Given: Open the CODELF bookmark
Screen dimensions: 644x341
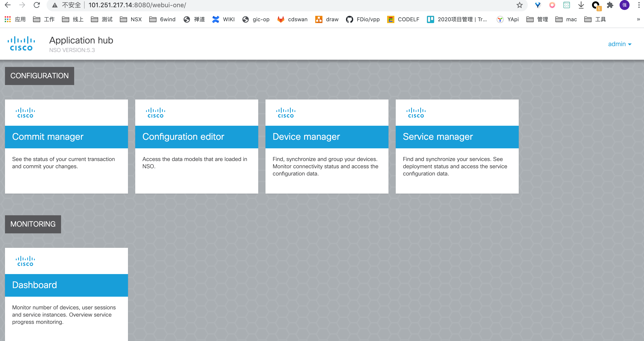Looking at the screenshot, I should click(403, 19).
